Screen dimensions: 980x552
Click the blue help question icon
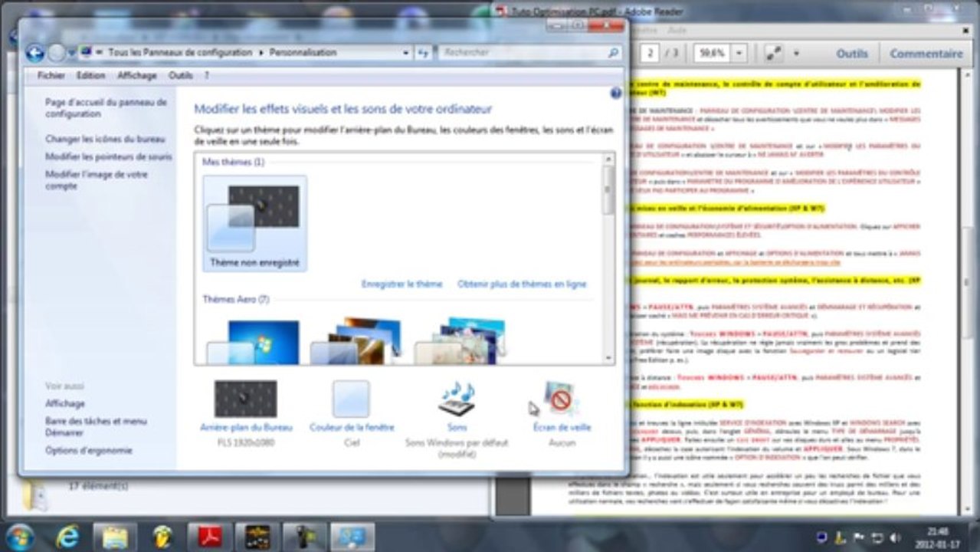pyautogui.click(x=615, y=93)
